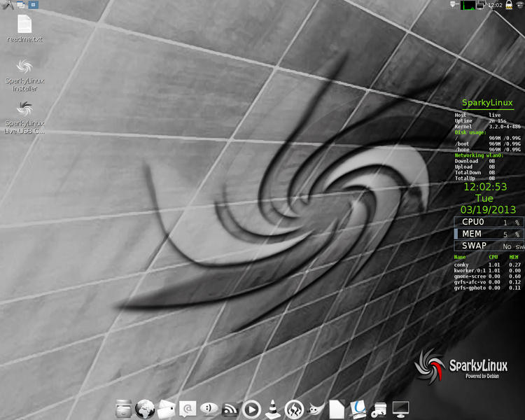Open the readme.txt file on the desktop
The height and width of the screenshot is (420, 525).
coord(24,29)
